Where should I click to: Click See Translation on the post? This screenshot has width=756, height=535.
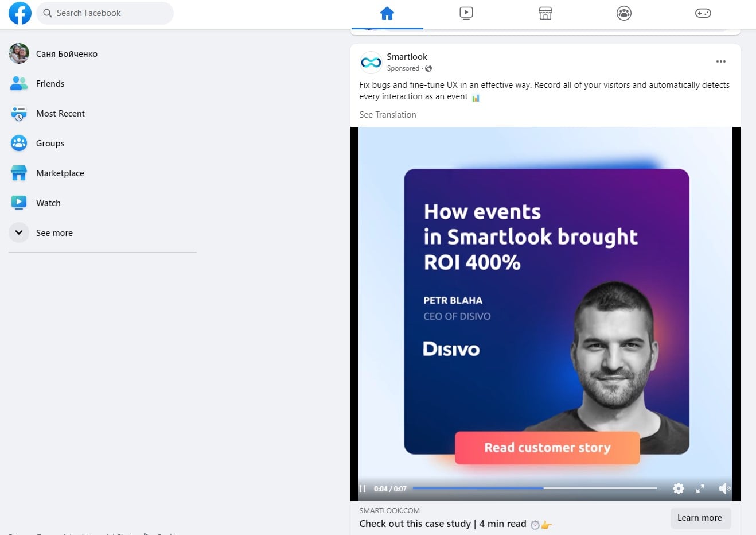[388, 115]
